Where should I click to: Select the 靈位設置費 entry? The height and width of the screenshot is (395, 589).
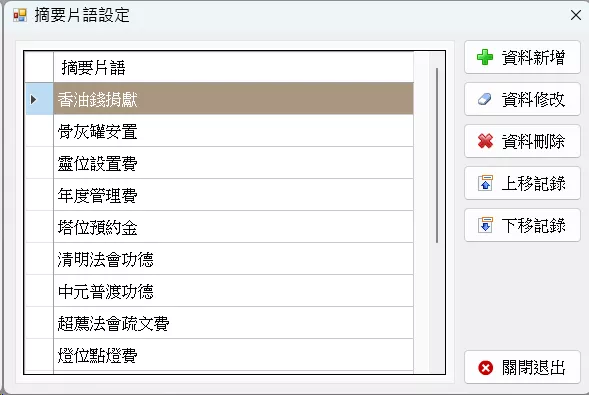coord(233,163)
